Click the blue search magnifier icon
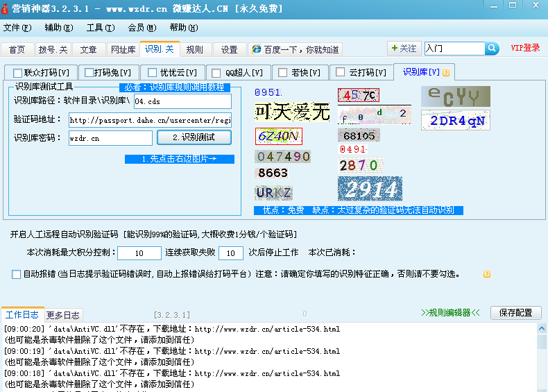This screenshot has width=548, height=392. (492, 49)
